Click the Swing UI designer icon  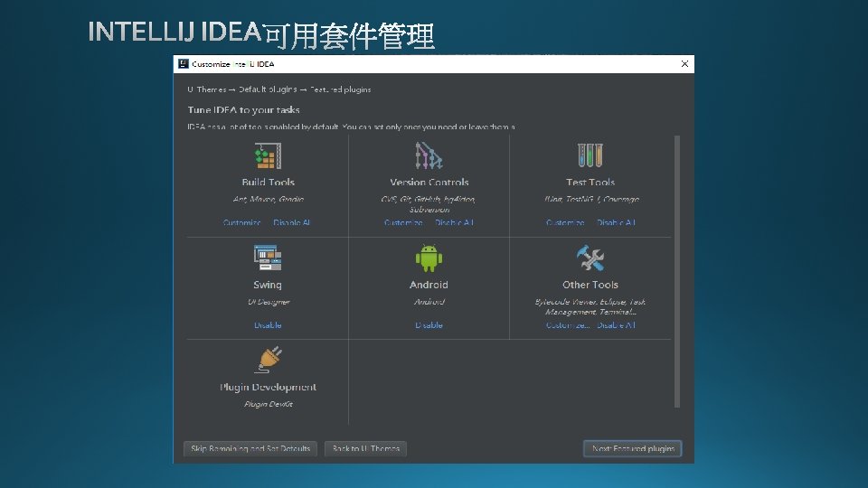pos(268,258)
